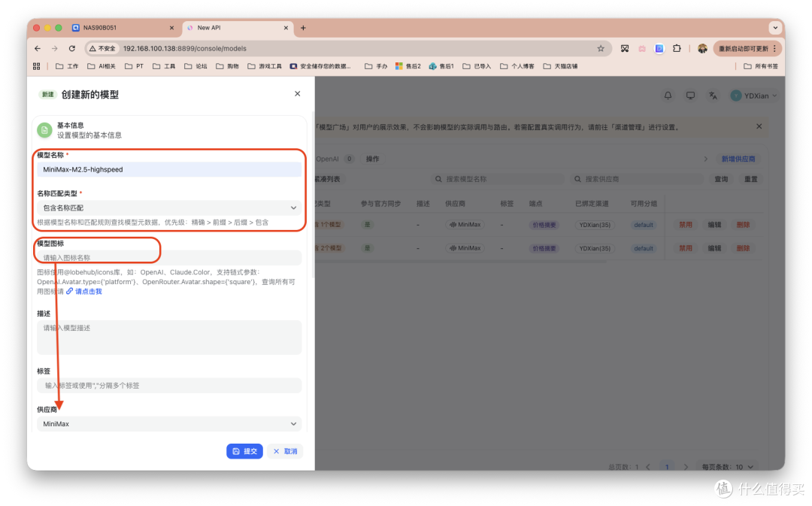812x506 pixels.
Task: Open the 每页条数 10 page size dropdown
Action: coord(727,467)
